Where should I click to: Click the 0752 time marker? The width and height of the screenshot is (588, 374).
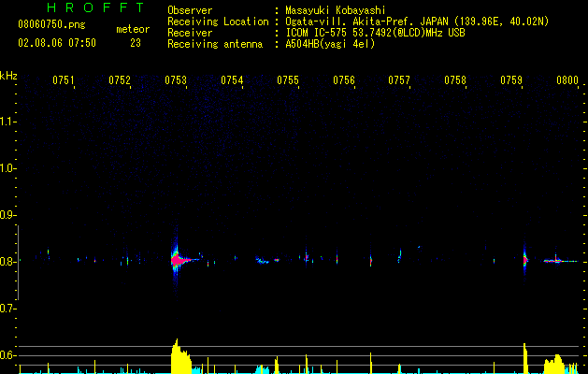(x=120, y=80)
